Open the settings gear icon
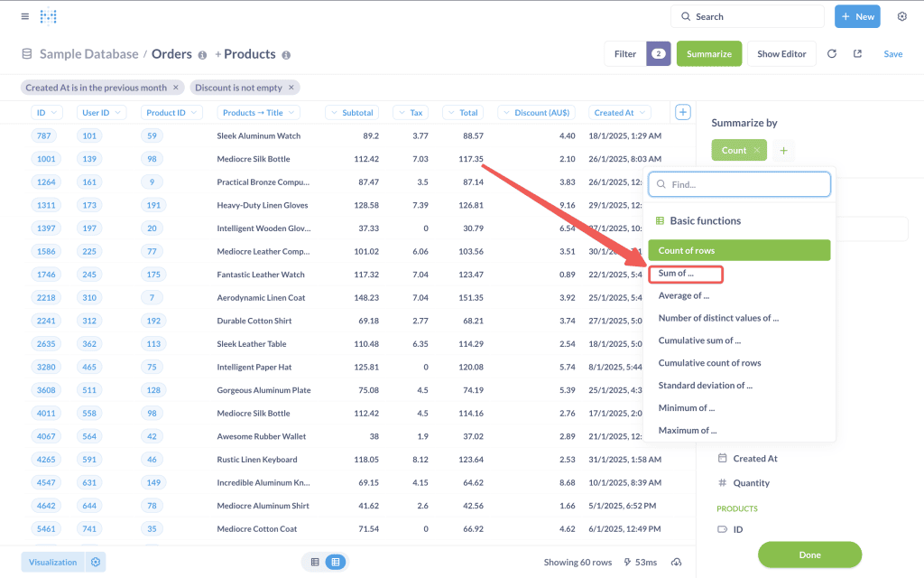Screen dimensions: 924x578 (901, 16)
